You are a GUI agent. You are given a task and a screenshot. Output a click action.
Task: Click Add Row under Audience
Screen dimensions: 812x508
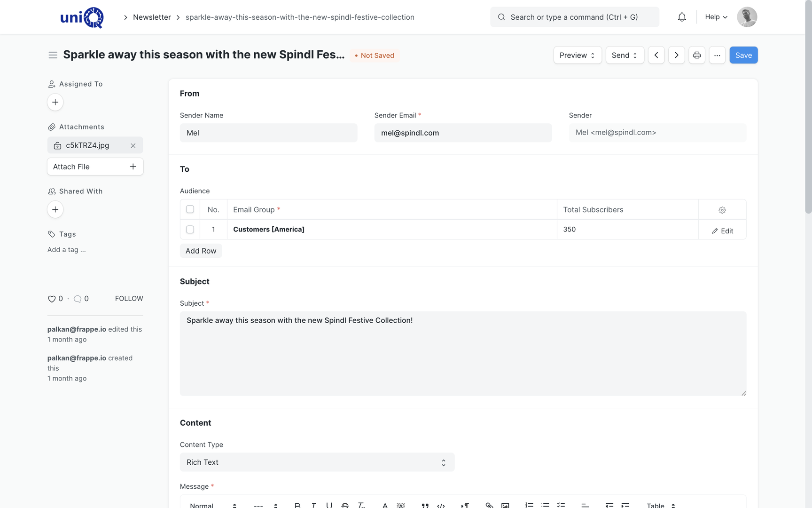pyautogui.click(x=201, y=251)
